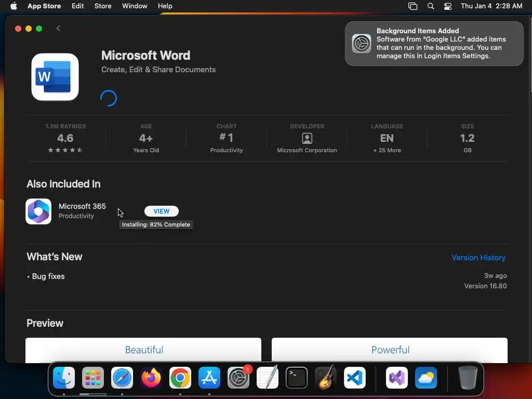The height and width of the screenshot is (399, 532).
Task: Go back with the back chevron
Action: point(58,29)
